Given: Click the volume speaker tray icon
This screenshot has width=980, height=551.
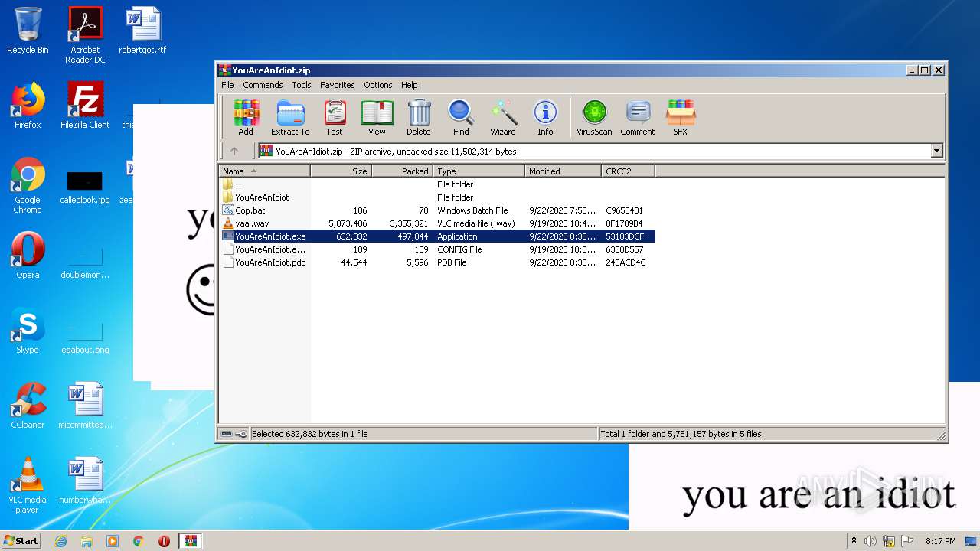Looking at the screenshot, I should click(871, 541).
